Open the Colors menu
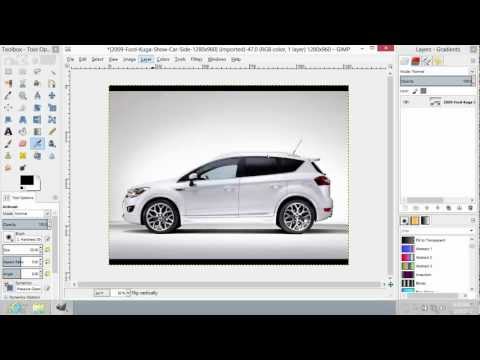Image resolution: width=480 pixels, height=360 pixels. tap(163, 59)
